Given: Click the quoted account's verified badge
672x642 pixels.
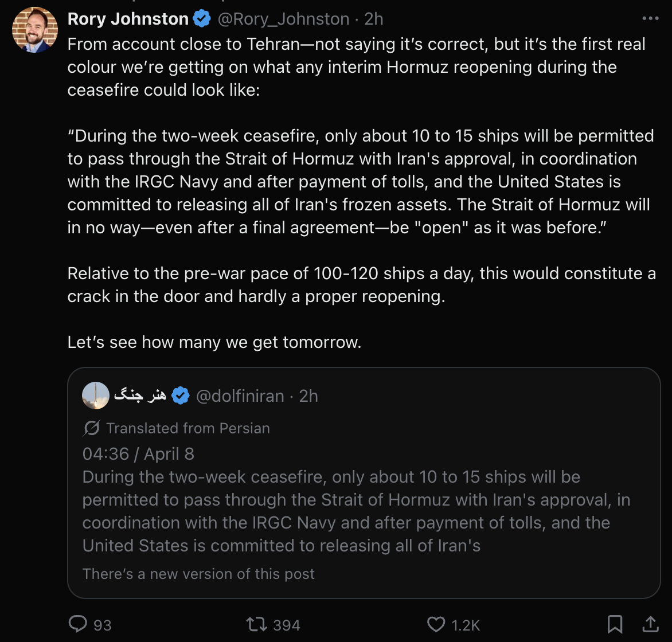Looking at the screenshot, I should pos(181,396).
